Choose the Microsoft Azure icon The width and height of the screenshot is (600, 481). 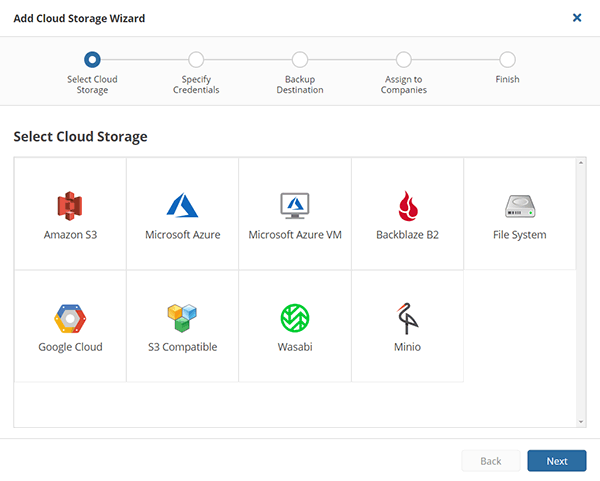pos(182,205)
